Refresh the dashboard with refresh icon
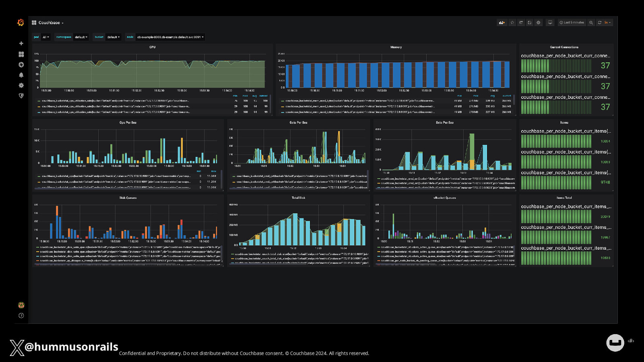Screen dimensions: 644x362 600,23
